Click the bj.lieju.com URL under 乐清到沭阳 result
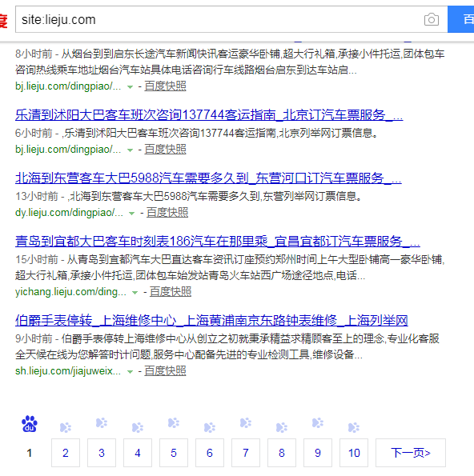This screenshot has height=476, width=474. pyautogui.click(x=68, y=150)
